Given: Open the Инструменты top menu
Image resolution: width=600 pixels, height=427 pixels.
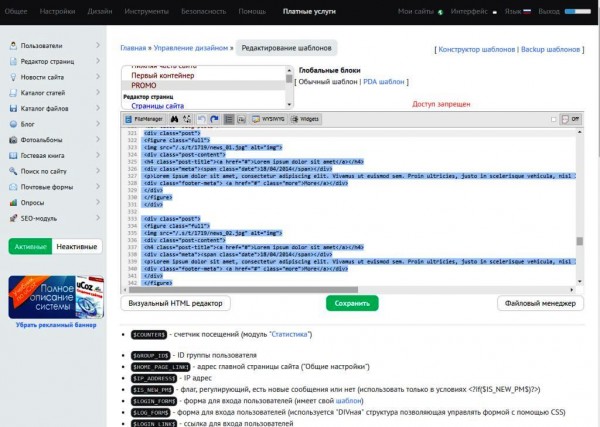Looking at the screenshot, I should click(x=147, y=11).
